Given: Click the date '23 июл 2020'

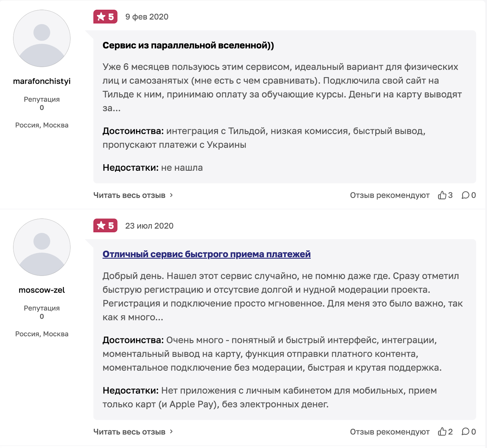Looking at the screenshot, I should 149,226.
